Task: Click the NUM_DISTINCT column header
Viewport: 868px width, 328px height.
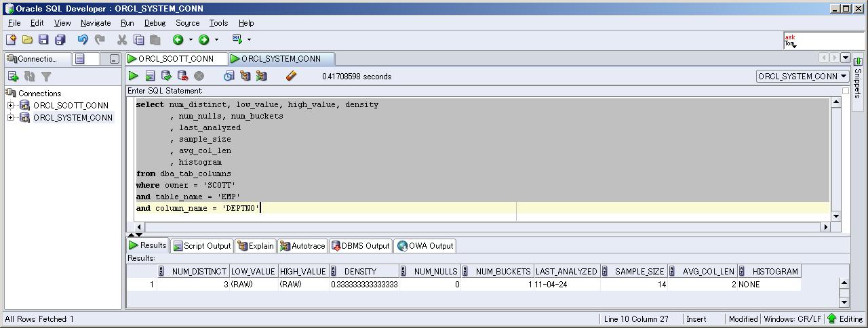Action: pos(198,271)
